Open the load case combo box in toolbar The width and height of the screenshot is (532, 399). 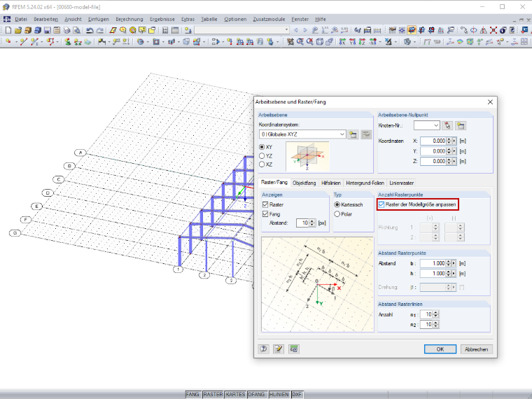pos(241,30)
